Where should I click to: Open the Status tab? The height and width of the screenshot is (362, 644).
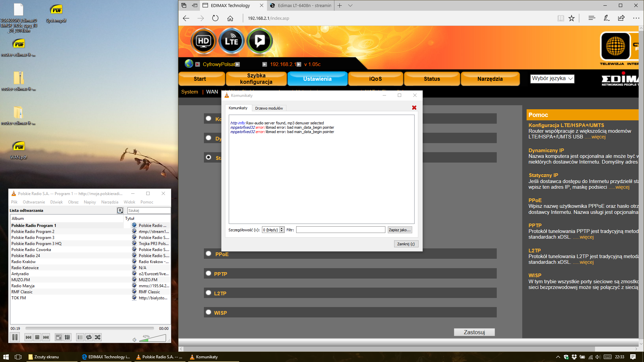(x=432, y=79)
